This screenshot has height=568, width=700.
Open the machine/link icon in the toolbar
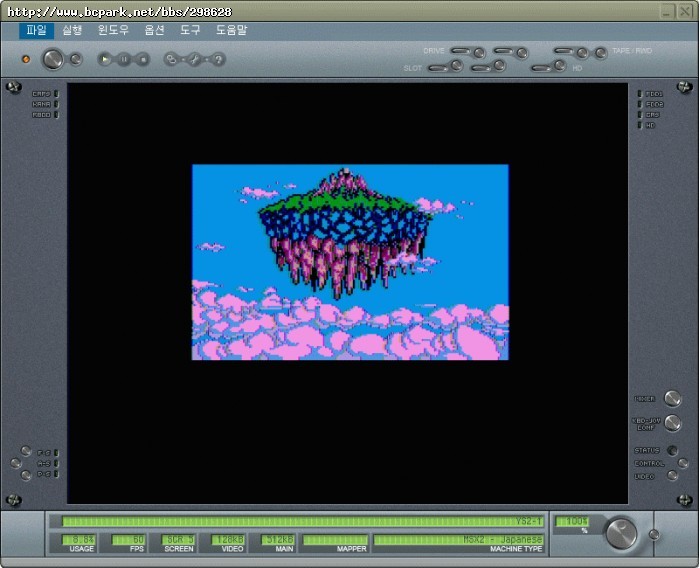coord(171,59)
